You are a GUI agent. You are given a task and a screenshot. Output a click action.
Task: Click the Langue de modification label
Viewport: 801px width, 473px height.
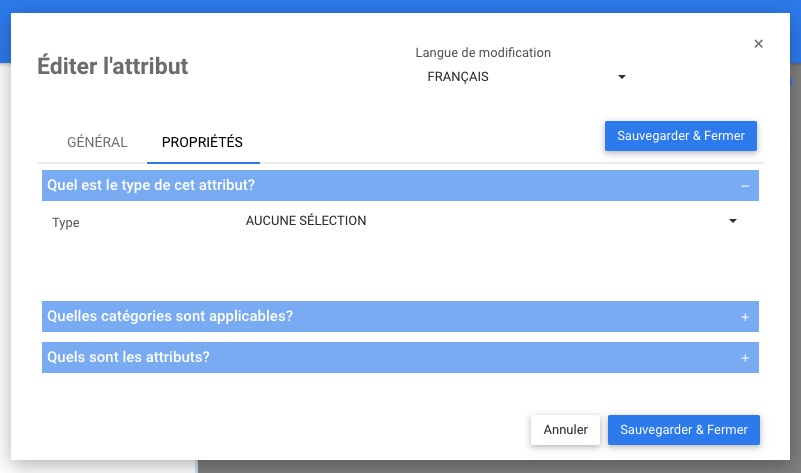(x=483, y=53)
